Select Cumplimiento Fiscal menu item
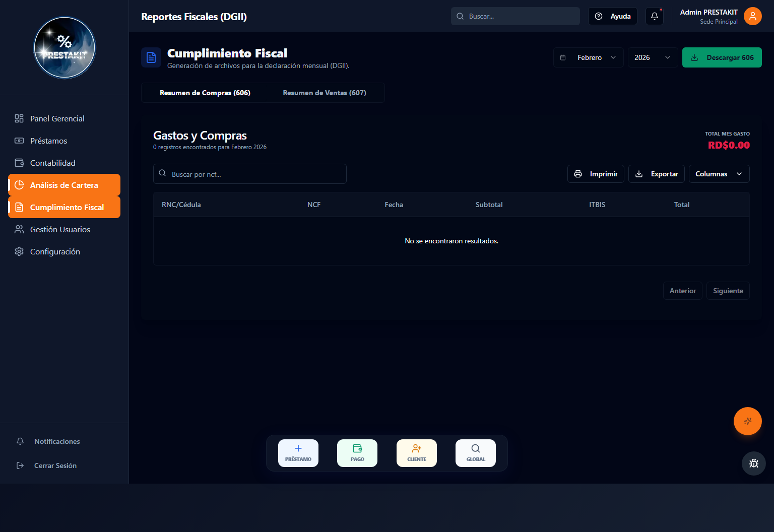 coord(64,207)
